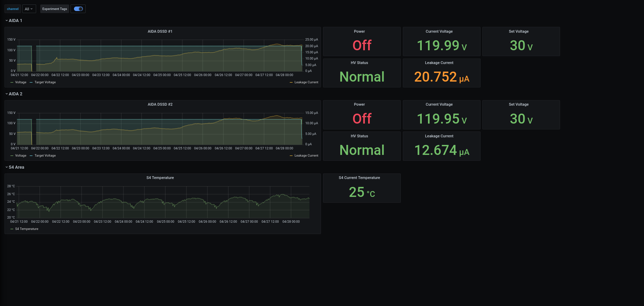Viewport: 644px width, 306px height.
Task: Click the AIDA 1 Set Voltage panel title
Action: [519, 31]
